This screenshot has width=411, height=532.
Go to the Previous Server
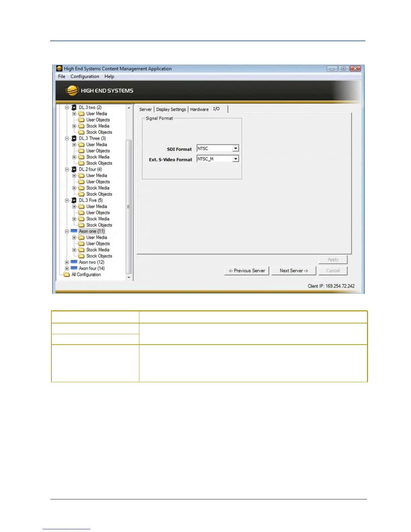(x=247, y=271)
